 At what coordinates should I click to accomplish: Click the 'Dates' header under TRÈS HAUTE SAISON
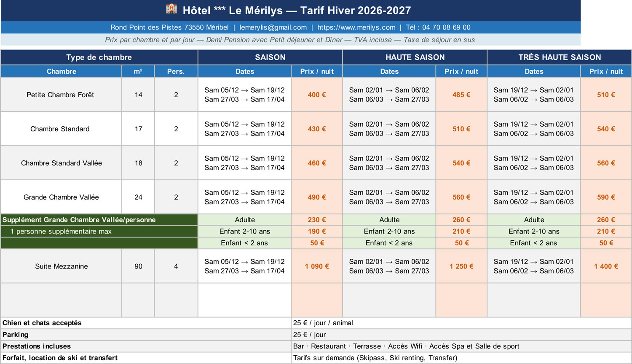(534, 71)
